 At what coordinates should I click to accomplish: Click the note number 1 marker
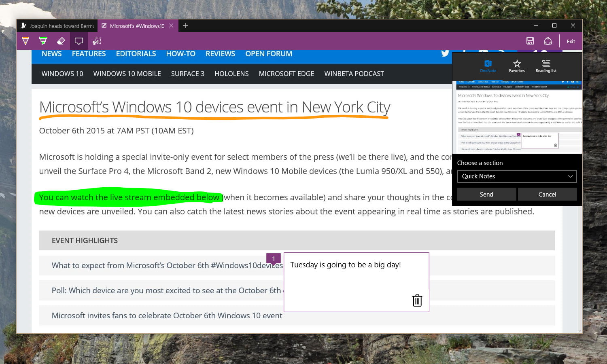[274, 259]
